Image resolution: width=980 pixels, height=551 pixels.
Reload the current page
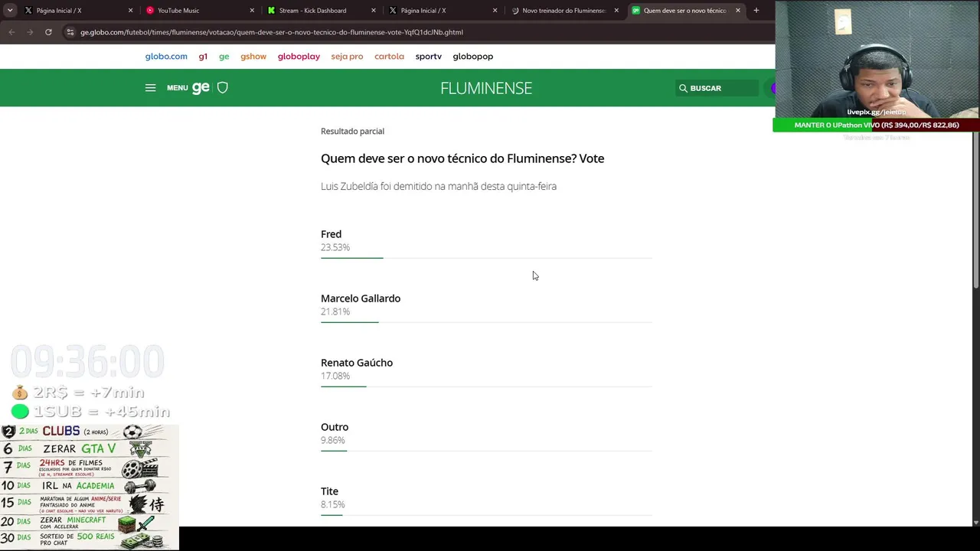coord(48,32)
